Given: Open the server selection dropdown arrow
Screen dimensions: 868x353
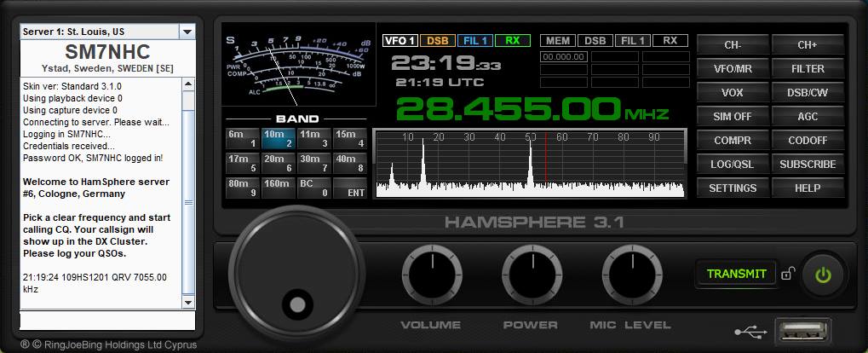Looking at the screenshot, I should click(x=187, y=32).
